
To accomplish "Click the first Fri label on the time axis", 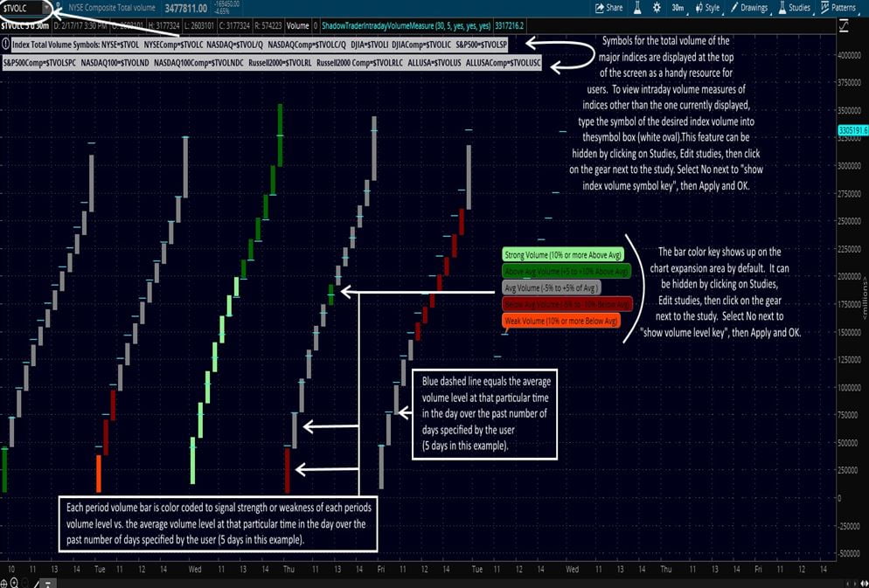I will (380, 569).
